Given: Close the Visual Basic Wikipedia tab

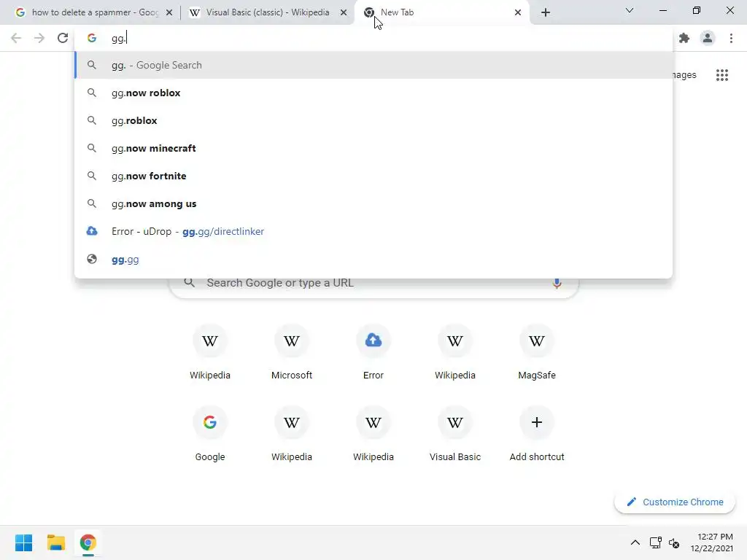Looking at the screenshot, I should 343,13.
